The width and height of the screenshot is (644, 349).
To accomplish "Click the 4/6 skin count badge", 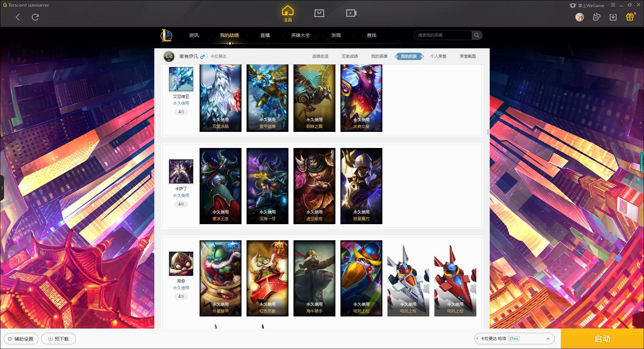I will pos(181,204).
